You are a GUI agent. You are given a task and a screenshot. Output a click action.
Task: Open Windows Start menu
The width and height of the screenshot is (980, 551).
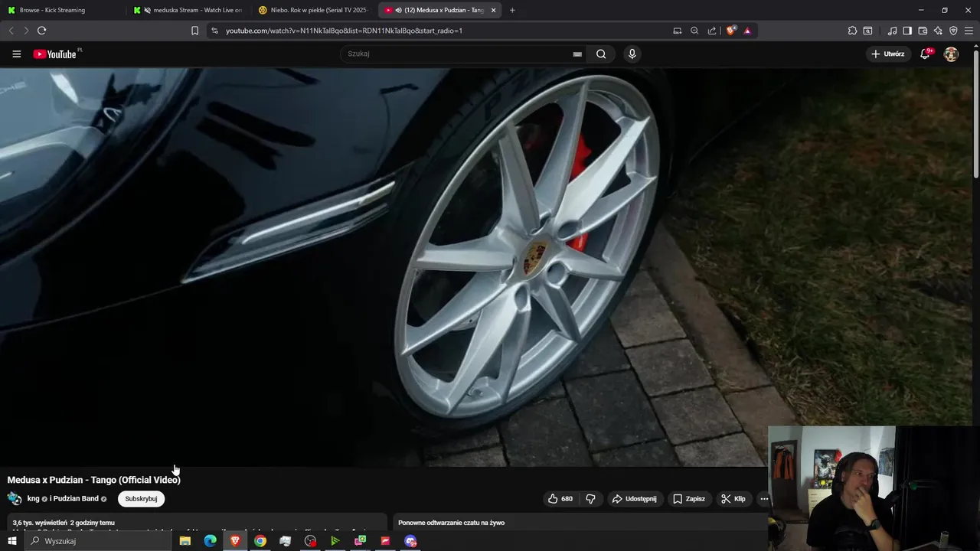click(x=11, y=541)
